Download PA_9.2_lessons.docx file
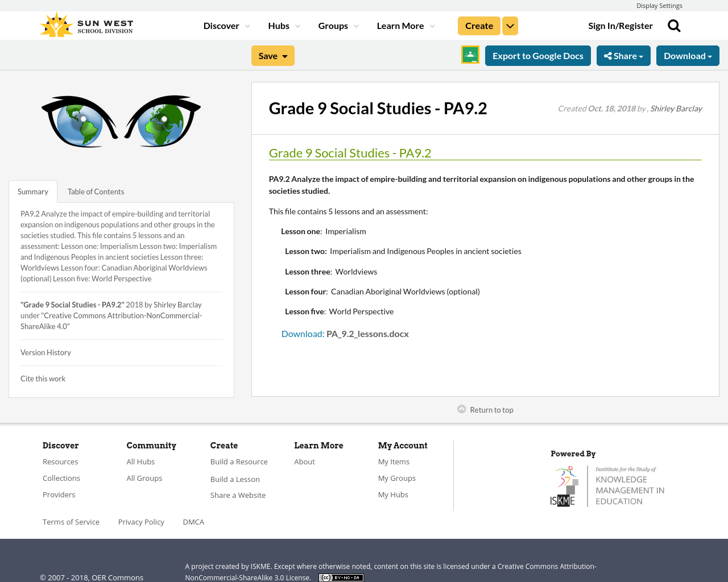 [302, 332]
